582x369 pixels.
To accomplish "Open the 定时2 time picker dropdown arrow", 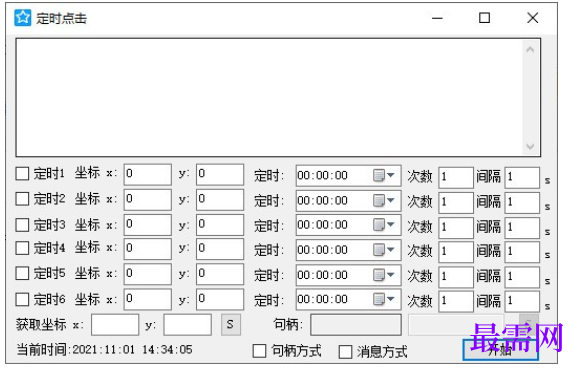I will [x=390, y=200].
